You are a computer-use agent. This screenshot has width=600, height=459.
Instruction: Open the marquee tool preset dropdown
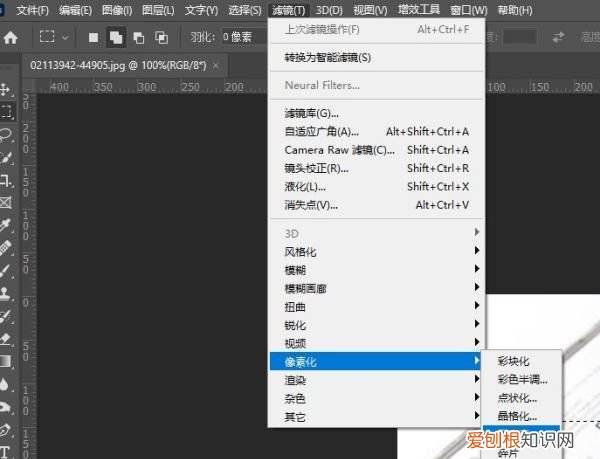[x=65, y=37]
